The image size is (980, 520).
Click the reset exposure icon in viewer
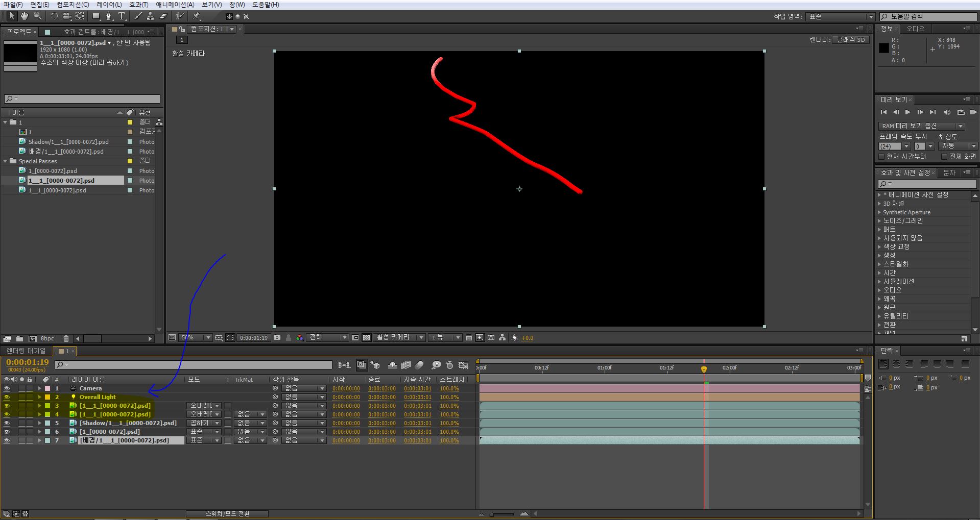point(514,338)
